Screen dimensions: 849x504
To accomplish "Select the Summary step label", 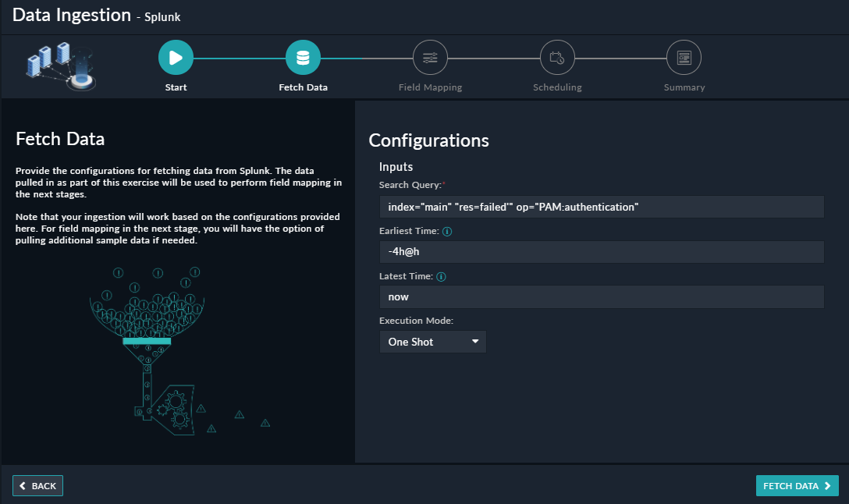I will tap(684, 87).
